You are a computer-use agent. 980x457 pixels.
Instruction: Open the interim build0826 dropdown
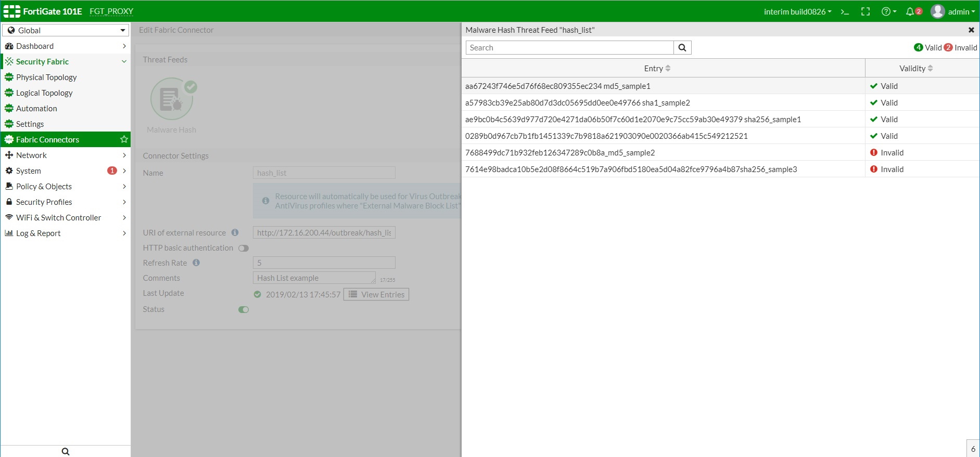[797, 11]
